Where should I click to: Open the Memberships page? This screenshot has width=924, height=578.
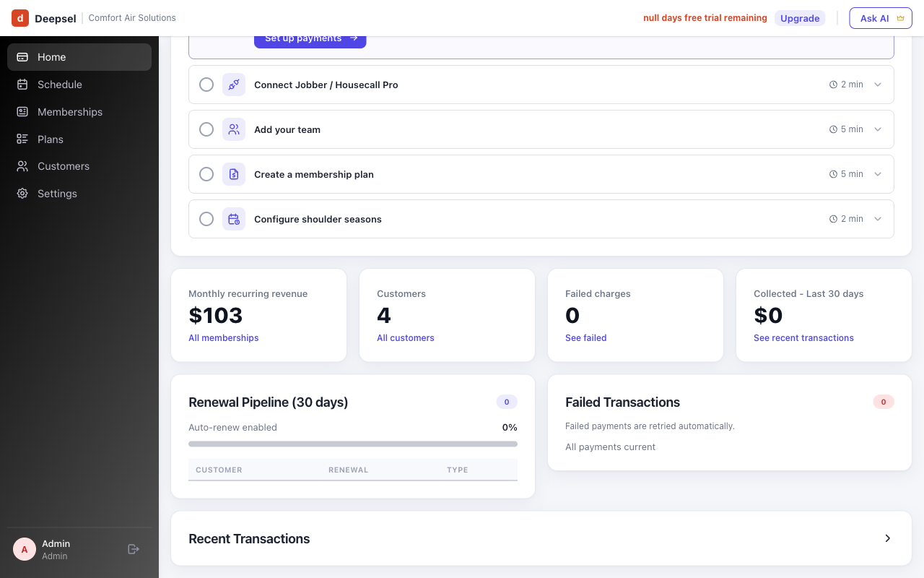79,112
